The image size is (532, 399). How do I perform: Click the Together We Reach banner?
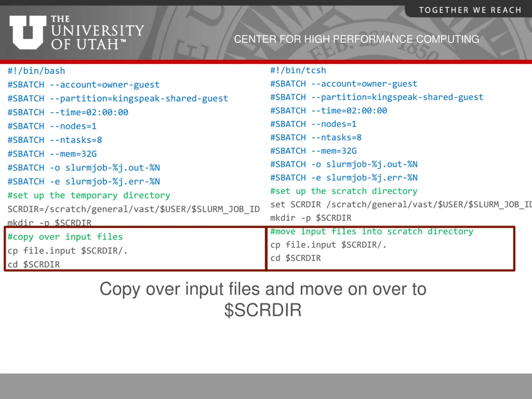tap(470, 10)
